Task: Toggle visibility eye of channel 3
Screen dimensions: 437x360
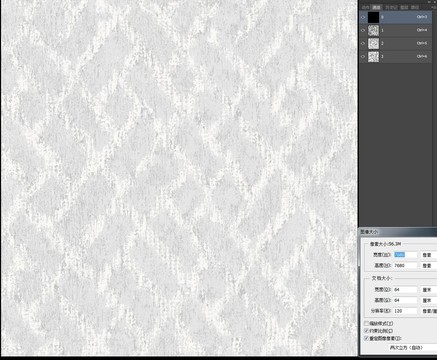Action: pyautogui.click(x=363, y=57)
